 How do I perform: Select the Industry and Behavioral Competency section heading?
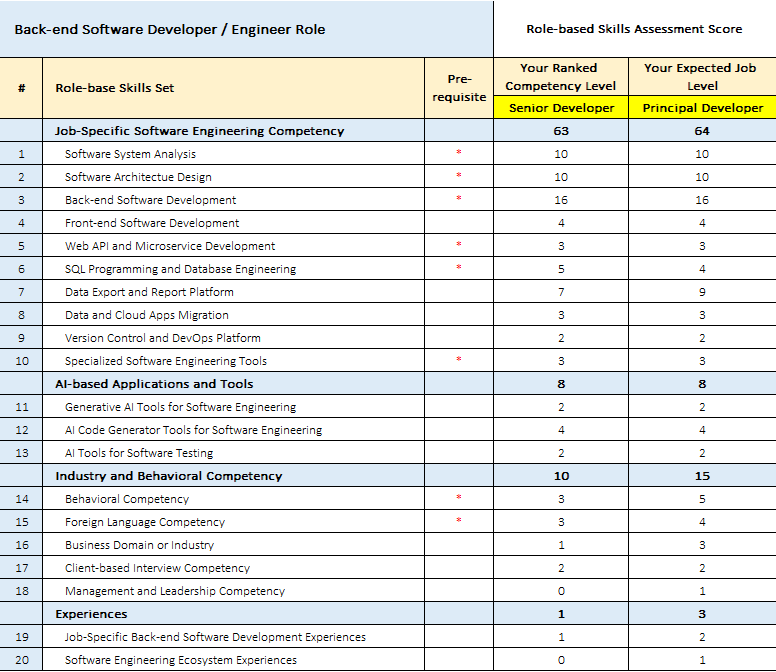(x=168, y=476)
